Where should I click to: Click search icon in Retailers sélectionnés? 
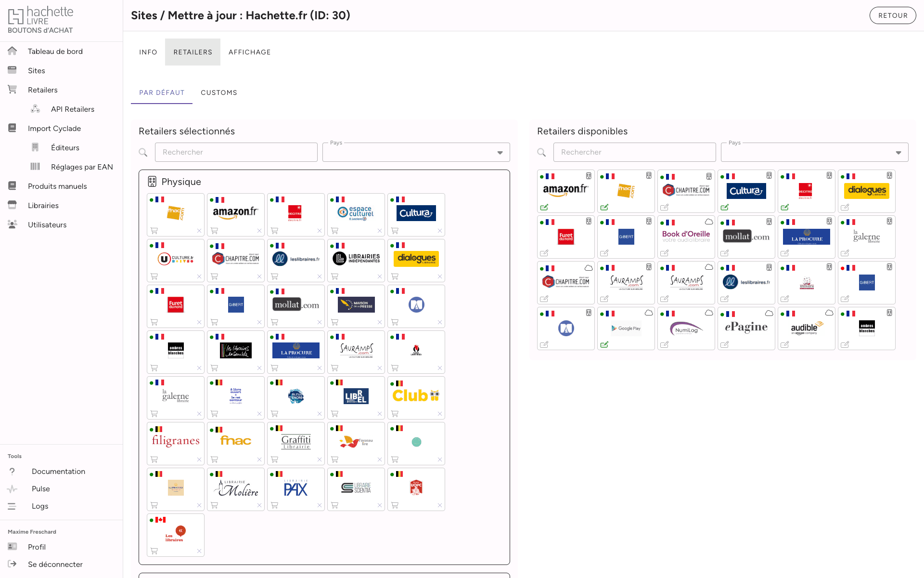[143, 152]
